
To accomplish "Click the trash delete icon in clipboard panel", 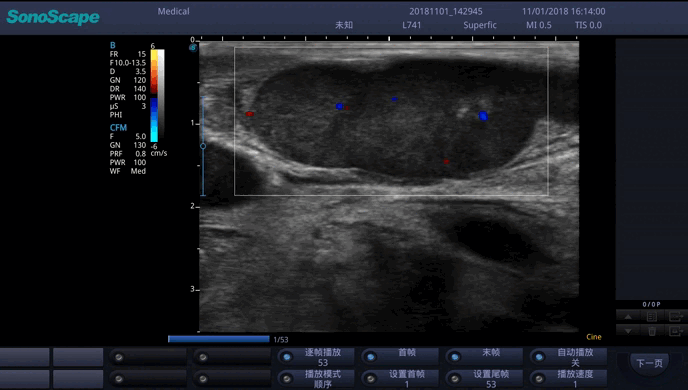I will (652, 331).
